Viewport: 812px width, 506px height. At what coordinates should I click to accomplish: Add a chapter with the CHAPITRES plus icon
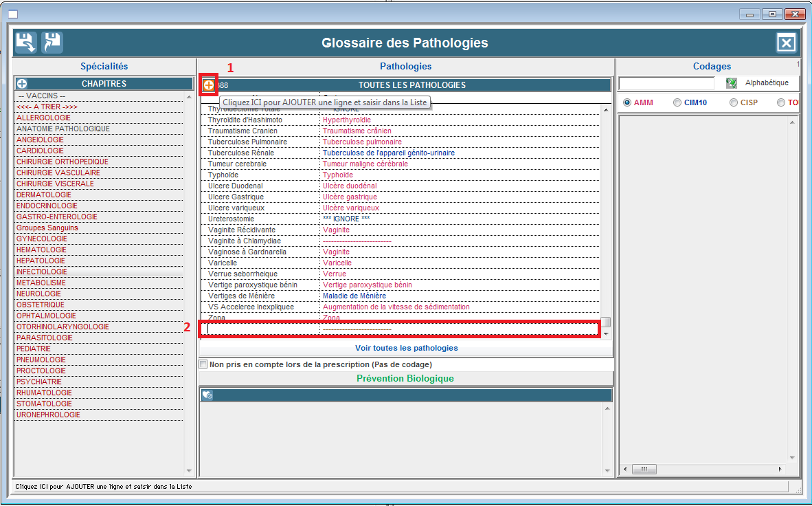pyautogui.click(x=22, y=84)
